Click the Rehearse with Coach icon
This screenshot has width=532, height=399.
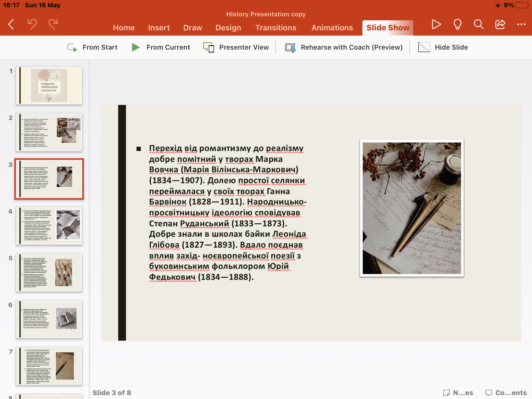290,48
